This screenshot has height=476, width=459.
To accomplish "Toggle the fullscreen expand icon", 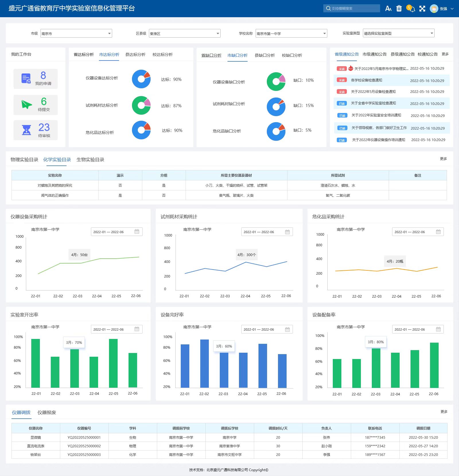I will coord(422,9).
